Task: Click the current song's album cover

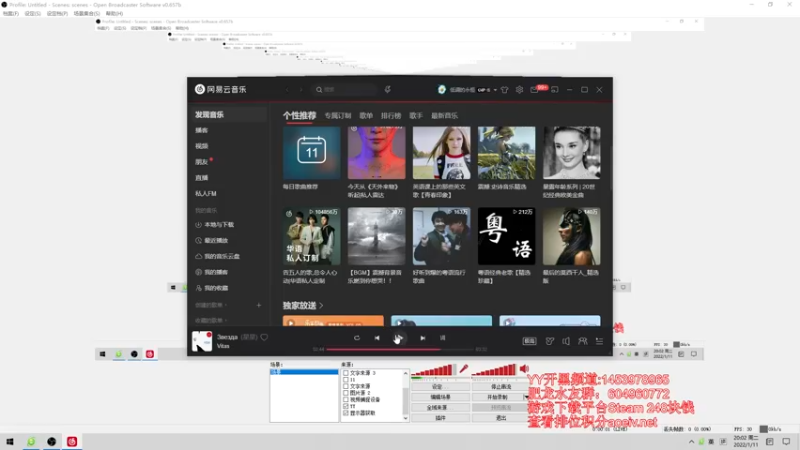Action: (x=202, y=341)
